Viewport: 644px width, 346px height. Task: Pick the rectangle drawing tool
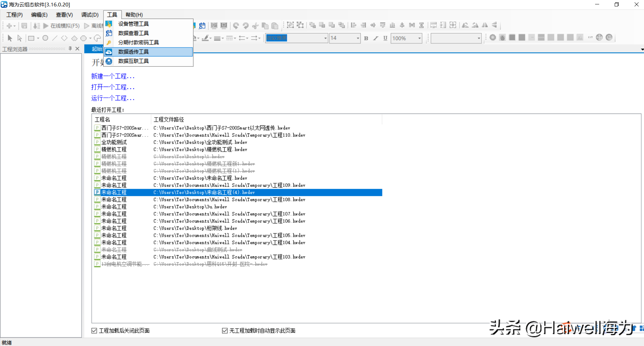point(31,38)
